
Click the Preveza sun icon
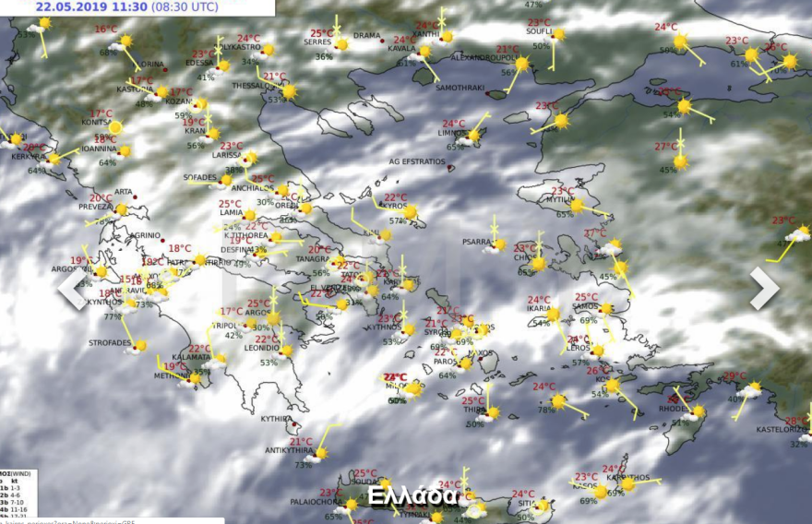click(x=121, y=209)
